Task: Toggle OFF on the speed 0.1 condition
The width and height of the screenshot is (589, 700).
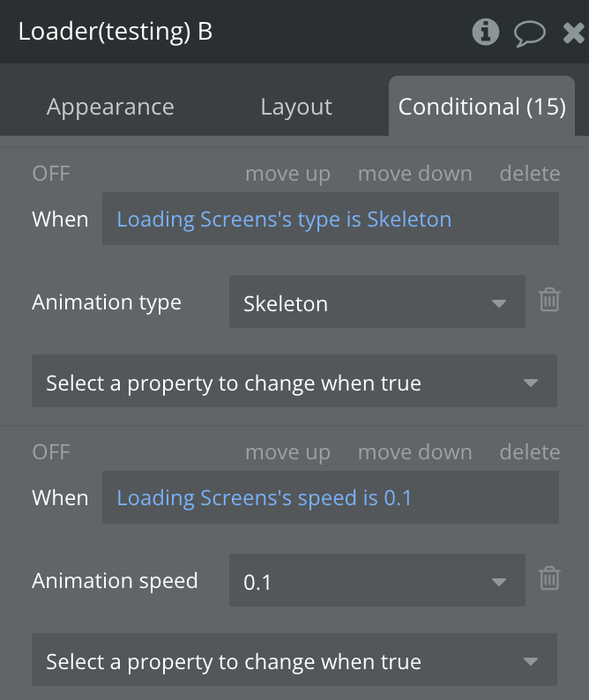Action: [51, 452]
